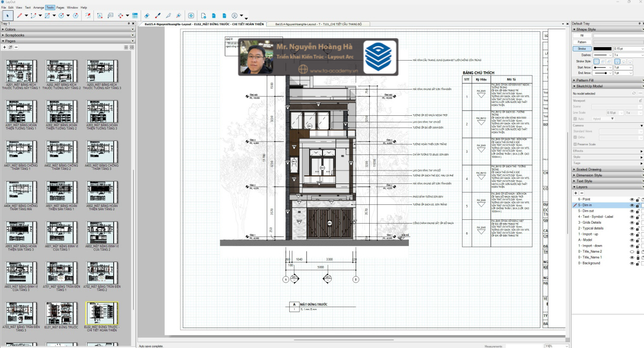644x348 pixels.
Task: Select the Label tool
Action: 110,16
